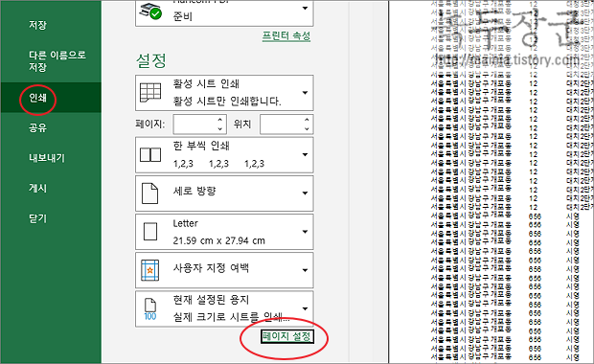Select 닫기 (Close) in the sidebar
594x364 pixels.
pyautogui.click(x=37, y=218)
